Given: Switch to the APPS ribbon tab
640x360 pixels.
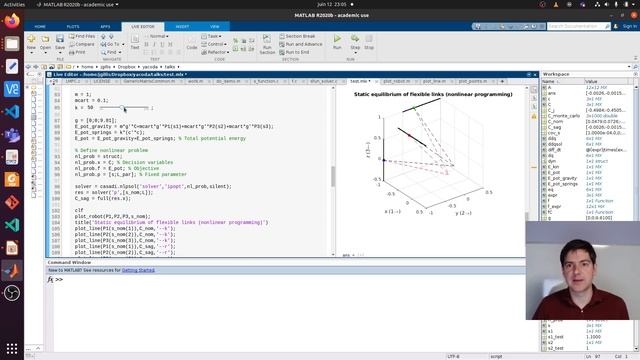Looking at the screenshot, I should click(105, 27).
